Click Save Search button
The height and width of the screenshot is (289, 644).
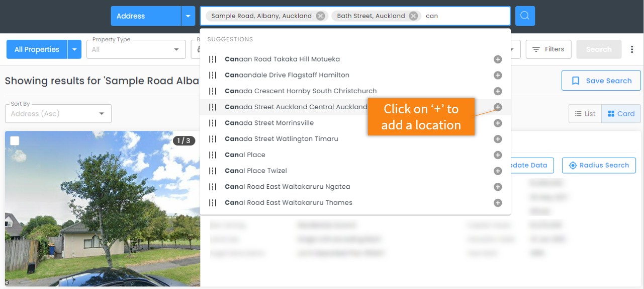click(601, 81)
